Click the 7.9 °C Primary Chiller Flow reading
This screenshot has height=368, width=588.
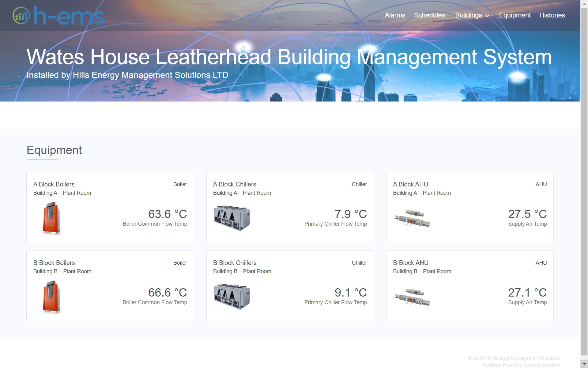(x=350, y=214)
